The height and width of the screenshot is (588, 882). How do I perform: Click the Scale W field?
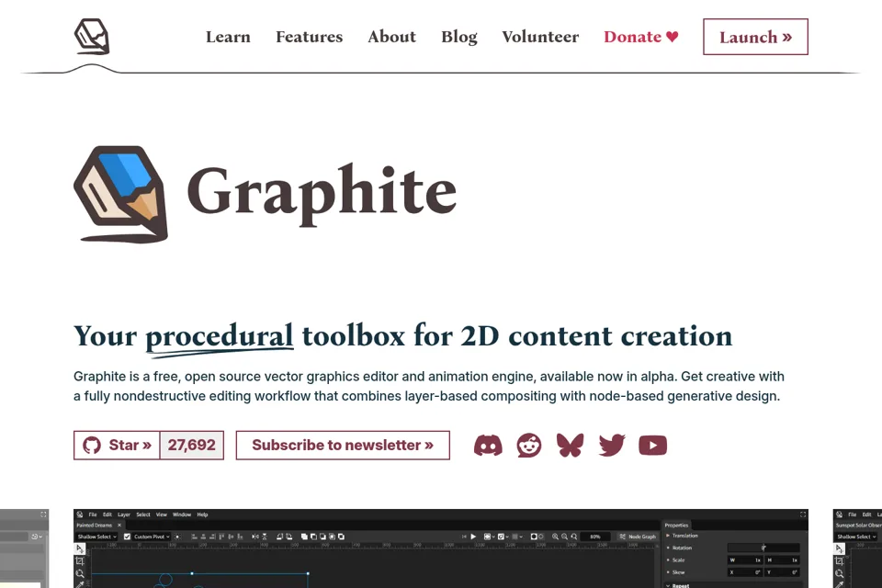point(745,560)
